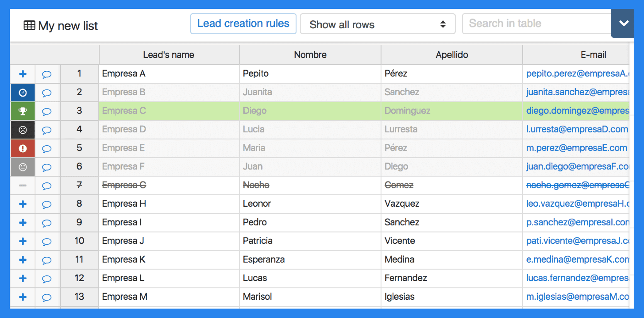Click the red exclamation icon on Empresa E row
This screenshot has height=318, width=644.
pyautogui.click(x=23, y=148)
